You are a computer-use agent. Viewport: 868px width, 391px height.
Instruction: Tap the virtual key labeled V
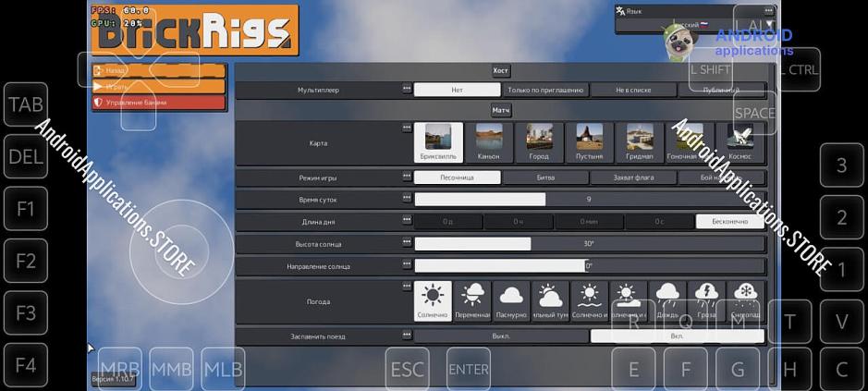pyautogui.click(x=841, y=322)
